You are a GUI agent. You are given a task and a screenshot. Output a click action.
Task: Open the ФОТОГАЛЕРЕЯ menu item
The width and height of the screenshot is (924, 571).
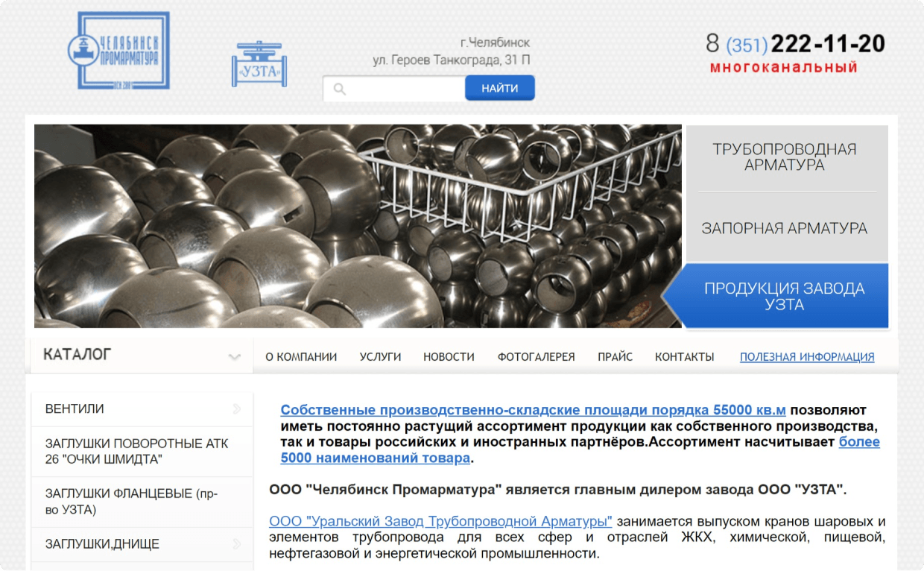click(536, 357)
